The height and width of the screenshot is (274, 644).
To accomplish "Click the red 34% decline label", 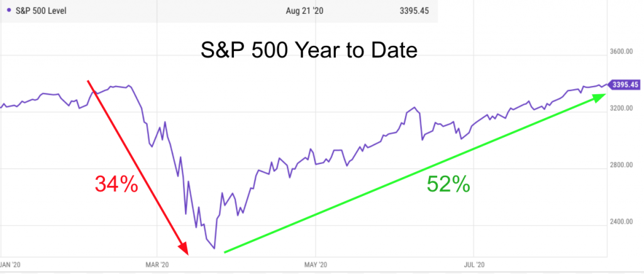I will point(116,184).
